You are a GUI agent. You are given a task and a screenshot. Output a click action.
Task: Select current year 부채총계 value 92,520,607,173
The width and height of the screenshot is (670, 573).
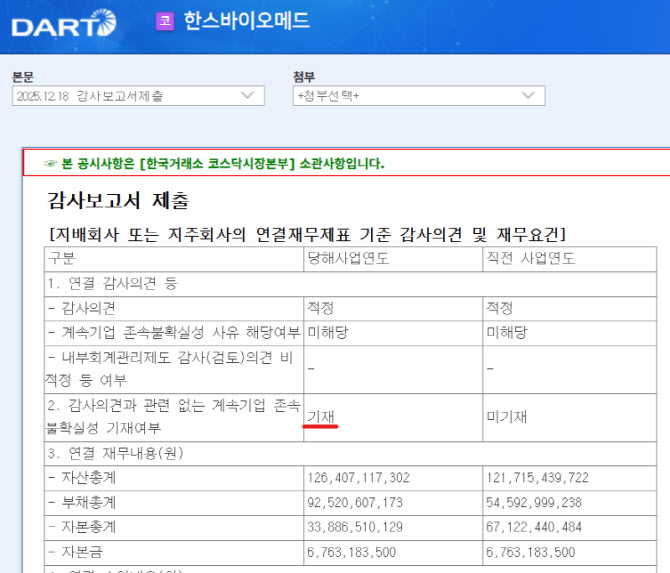[357, 502]
